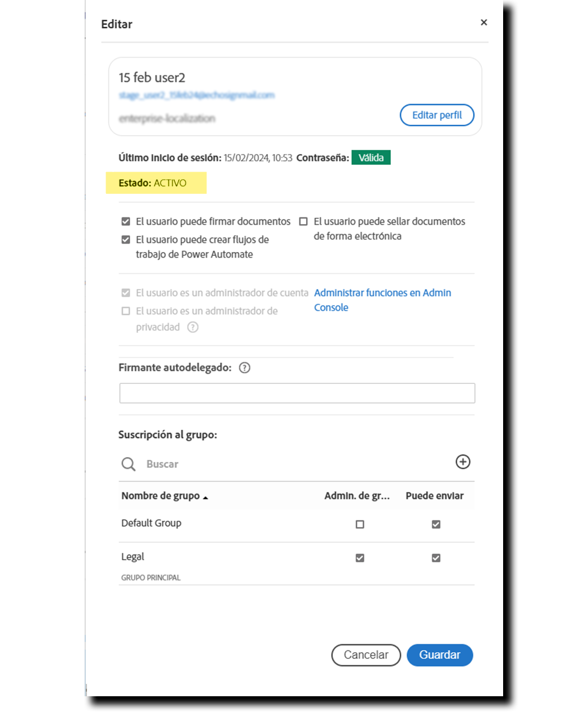The image size is (588, 713).
Task: Toggle group admin checkbox for Default Group
Action: [360, 524]
